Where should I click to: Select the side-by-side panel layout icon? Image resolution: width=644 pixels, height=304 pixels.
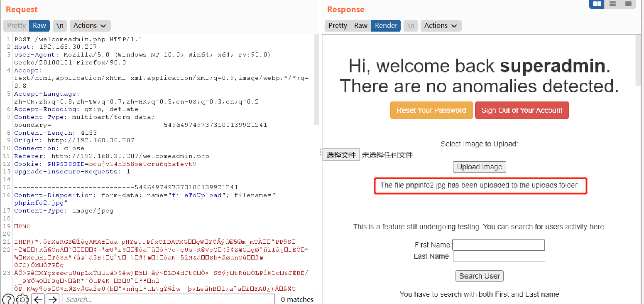[x=597, y=4]
